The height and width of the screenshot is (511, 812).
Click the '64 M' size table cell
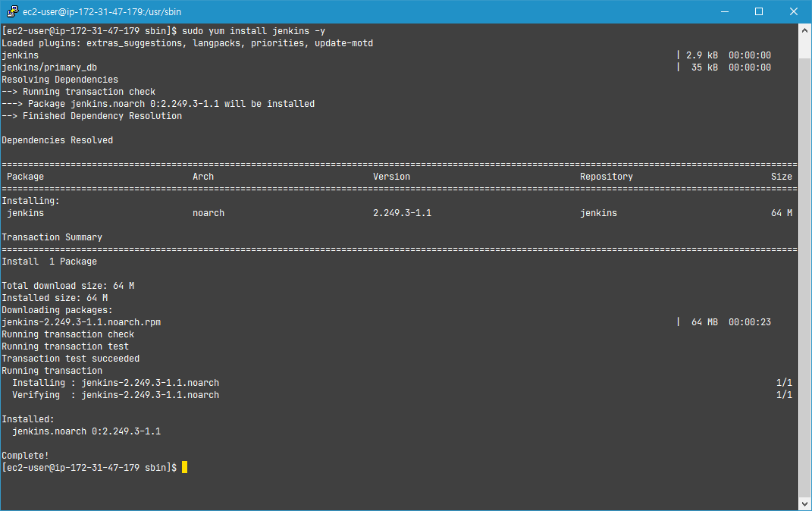782,213
